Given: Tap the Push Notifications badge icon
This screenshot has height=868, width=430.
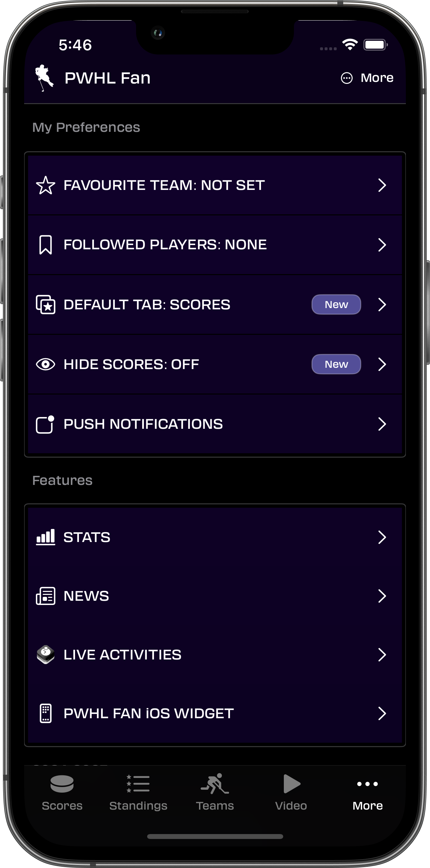Looking at the screenshot, I should tap(45, 424).
